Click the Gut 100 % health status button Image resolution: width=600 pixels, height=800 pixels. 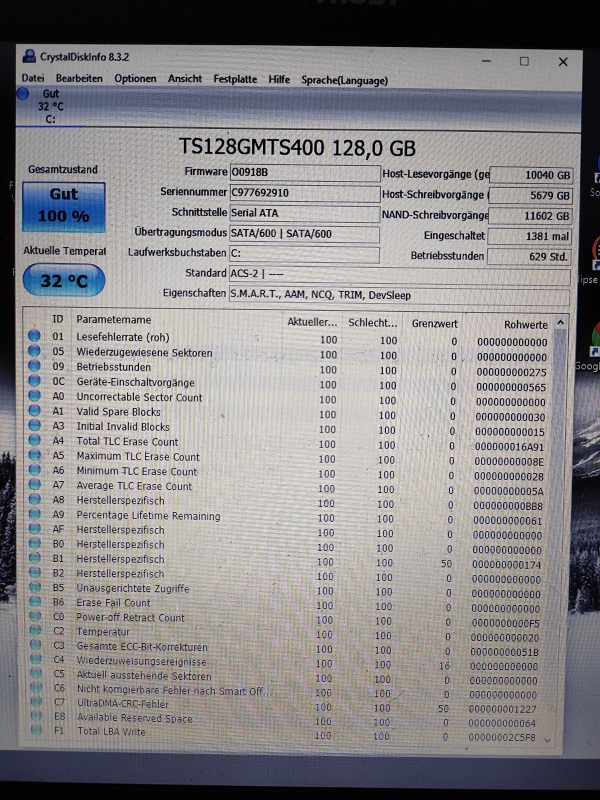(64, 207)
